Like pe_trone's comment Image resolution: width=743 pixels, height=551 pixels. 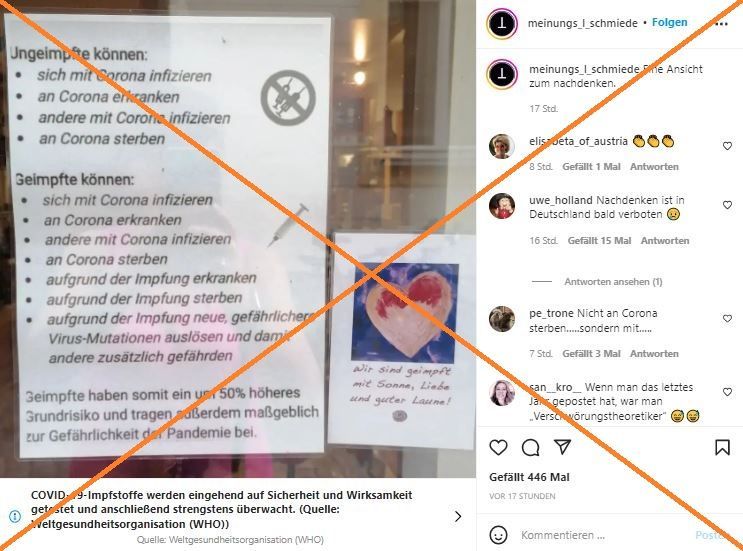(727, 318)
